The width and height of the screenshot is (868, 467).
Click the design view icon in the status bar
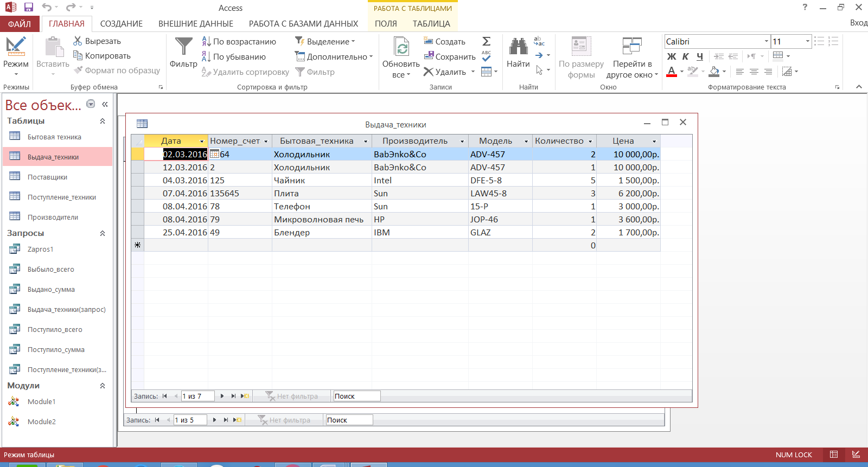856,455
